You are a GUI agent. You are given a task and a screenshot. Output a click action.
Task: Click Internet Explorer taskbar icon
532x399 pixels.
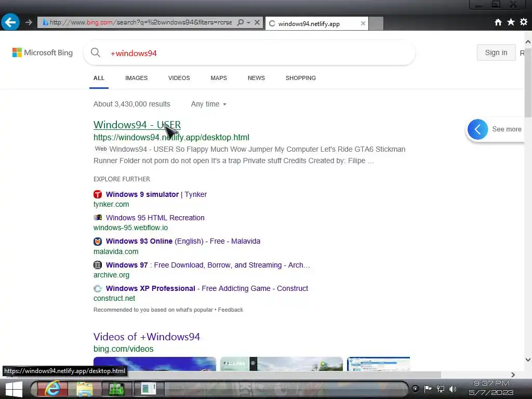(52, 389)
